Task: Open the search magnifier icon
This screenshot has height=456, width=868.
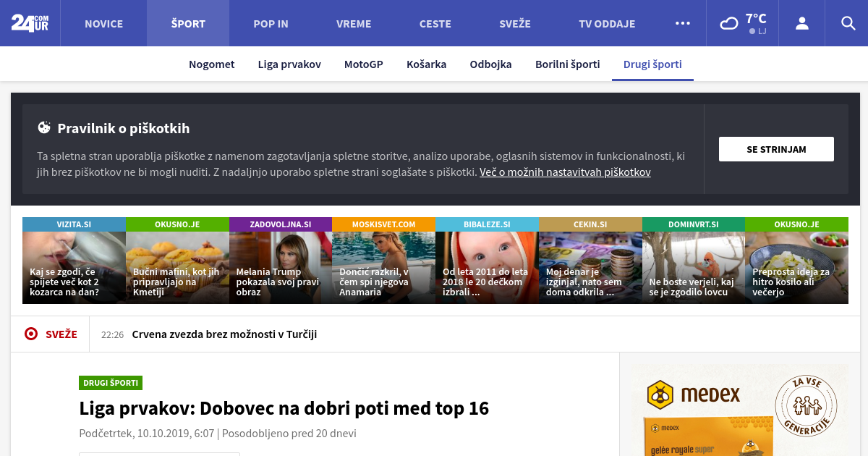Action: [x=848, y=23]
